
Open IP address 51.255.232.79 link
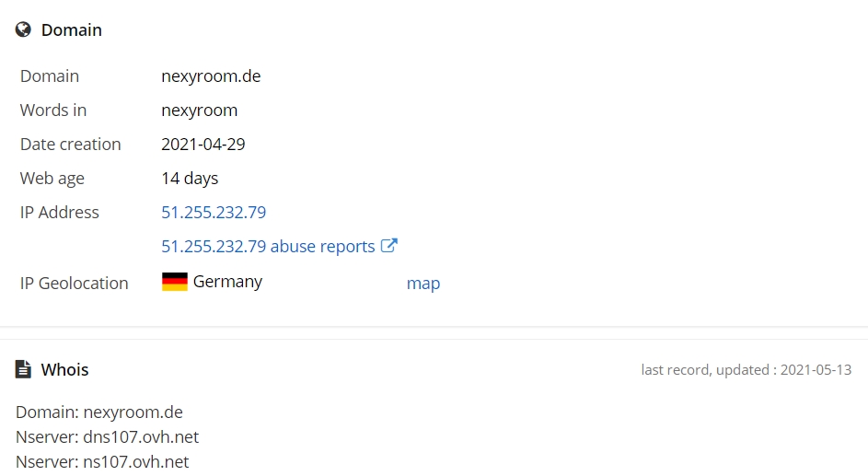pos(214,213)
